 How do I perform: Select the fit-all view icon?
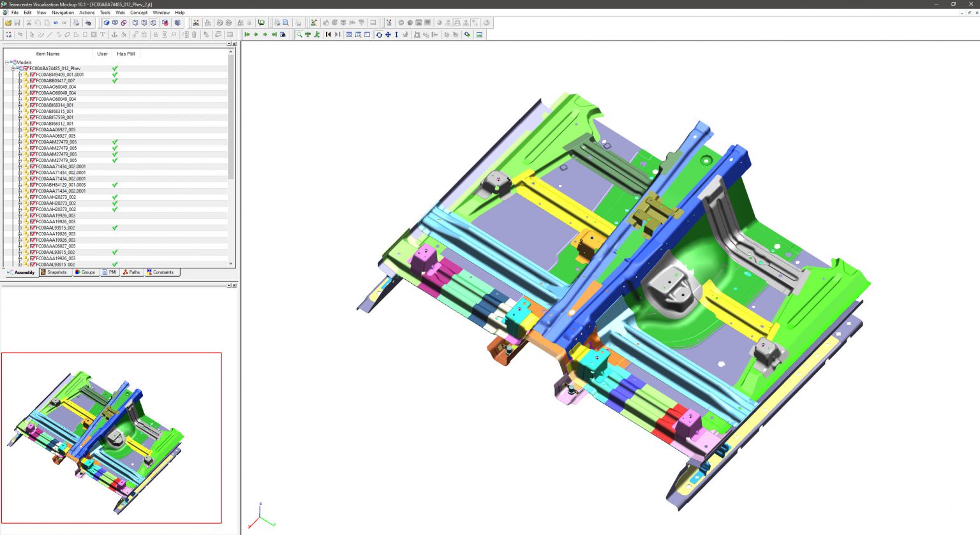[350, 35]
